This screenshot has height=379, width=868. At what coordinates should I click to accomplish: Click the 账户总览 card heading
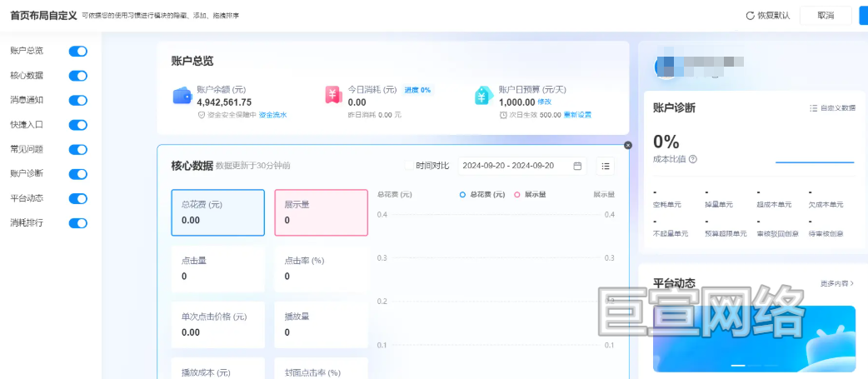[192, 62]
